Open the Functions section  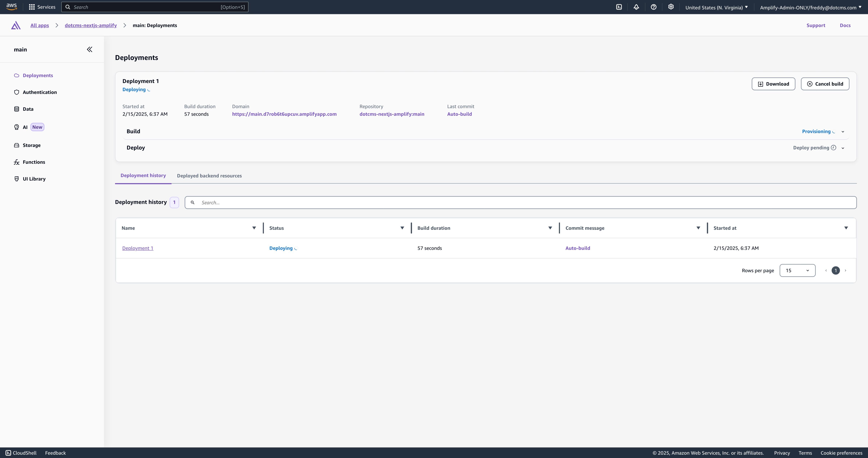click(x=34, y=162)
